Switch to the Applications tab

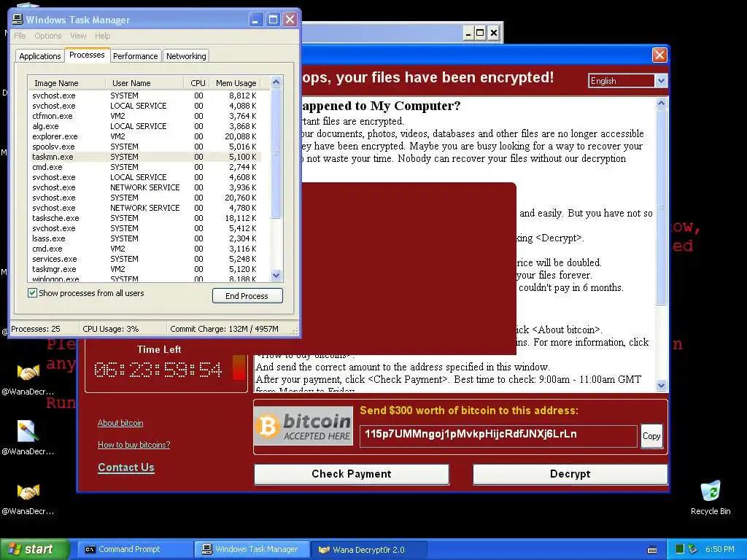pyautogui.click(x=40, y=55)
